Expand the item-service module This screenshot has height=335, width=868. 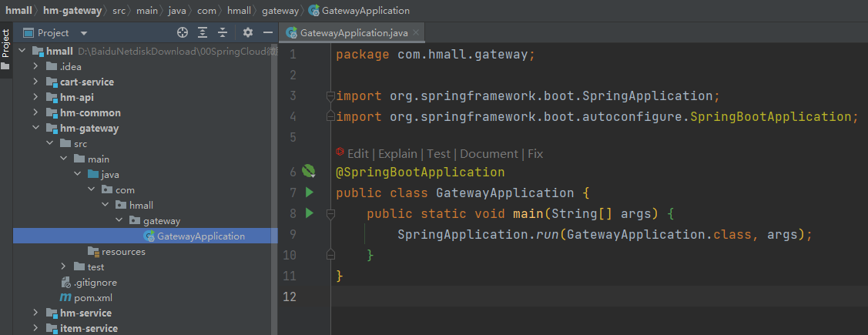(35, 328)
